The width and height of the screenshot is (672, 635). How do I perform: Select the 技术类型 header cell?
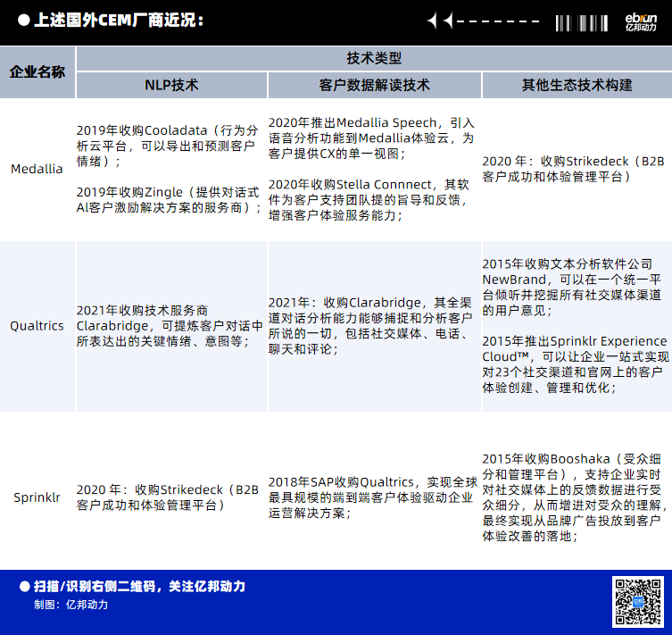point(373,58)
